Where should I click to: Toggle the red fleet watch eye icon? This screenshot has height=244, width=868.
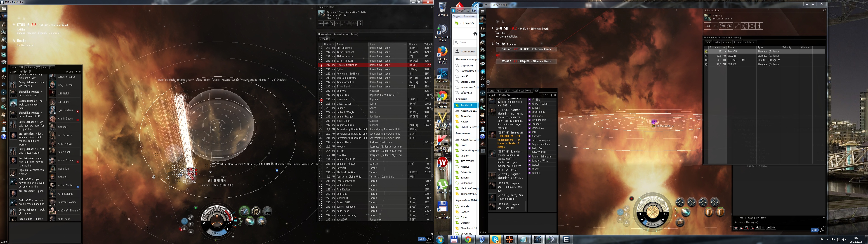click(x=736, y=228)
